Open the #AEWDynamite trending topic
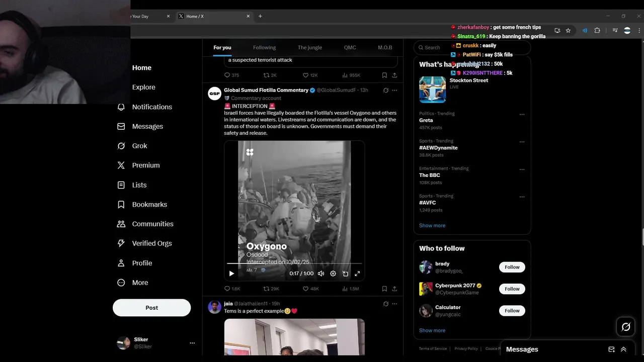The height and width of the screenshot is (362, 644). tap(438, 148)
